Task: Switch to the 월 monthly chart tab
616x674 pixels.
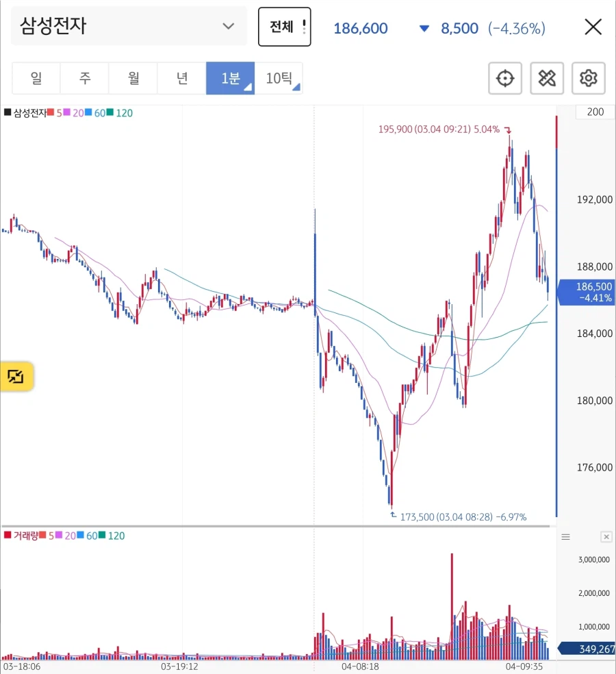Action: pos(133,78)
